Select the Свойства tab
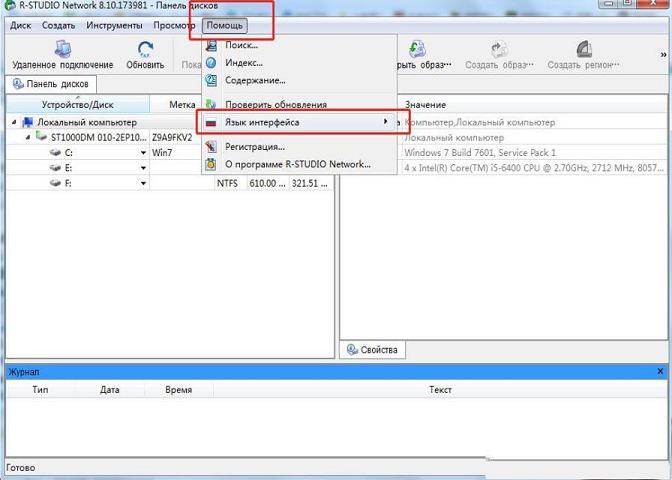Screen dimensions: 672x480 point(373,350)
